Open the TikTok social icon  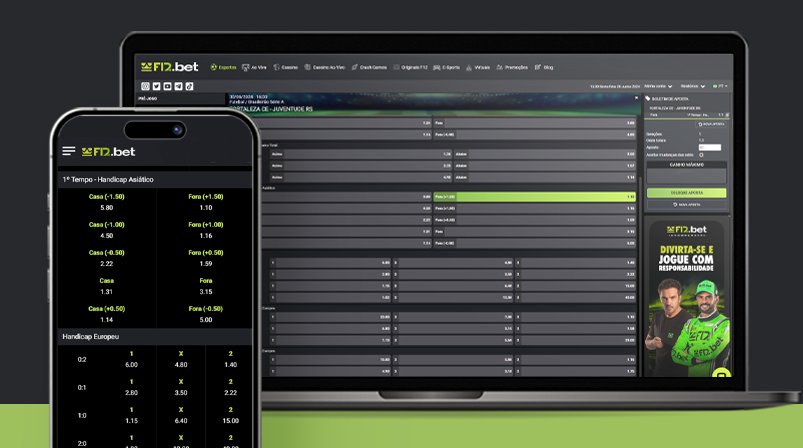pyautogui.click(x=189, y=87)
